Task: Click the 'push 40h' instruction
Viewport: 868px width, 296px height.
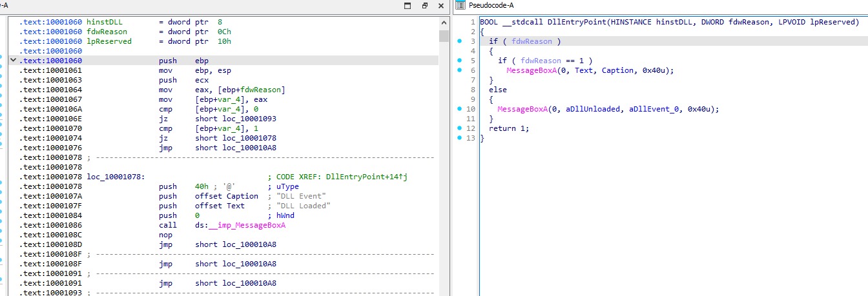Action: pos(183,186)
